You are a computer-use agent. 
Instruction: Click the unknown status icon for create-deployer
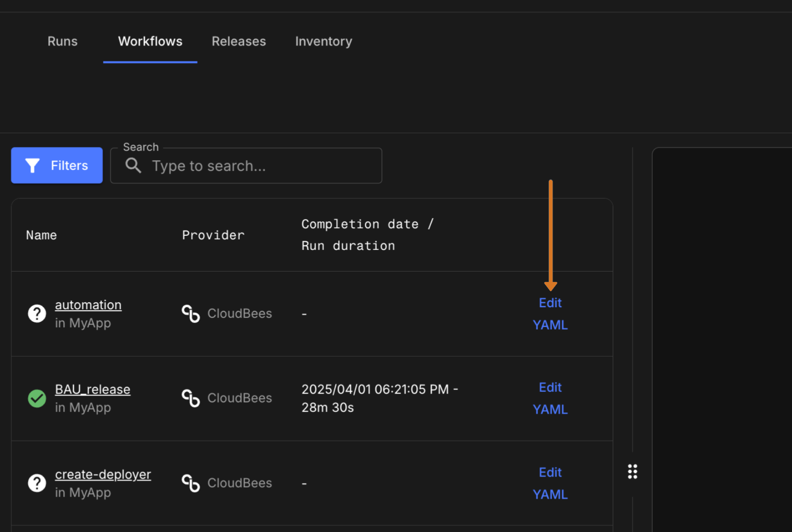coord(37,483)
